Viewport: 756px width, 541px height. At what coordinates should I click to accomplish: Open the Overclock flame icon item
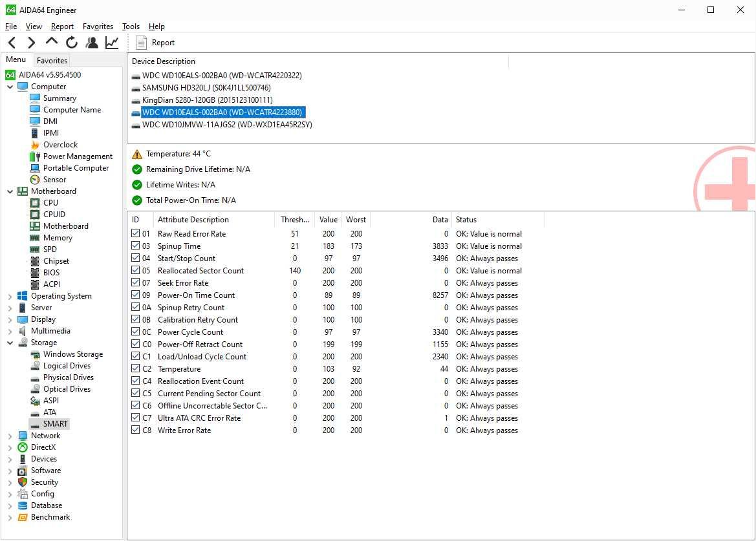tap(35, 145)
